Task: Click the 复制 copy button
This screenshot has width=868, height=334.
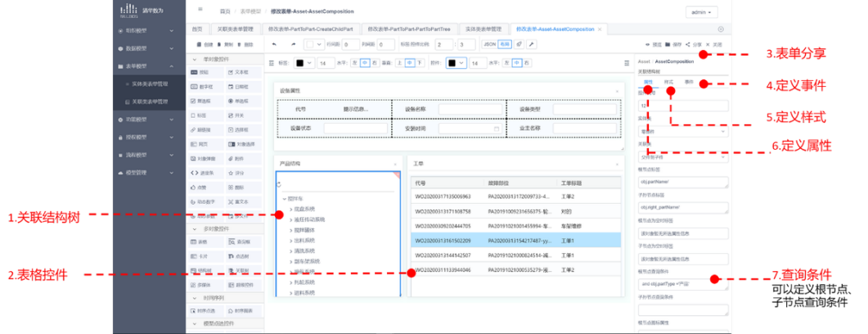Action: coord(225,44)
